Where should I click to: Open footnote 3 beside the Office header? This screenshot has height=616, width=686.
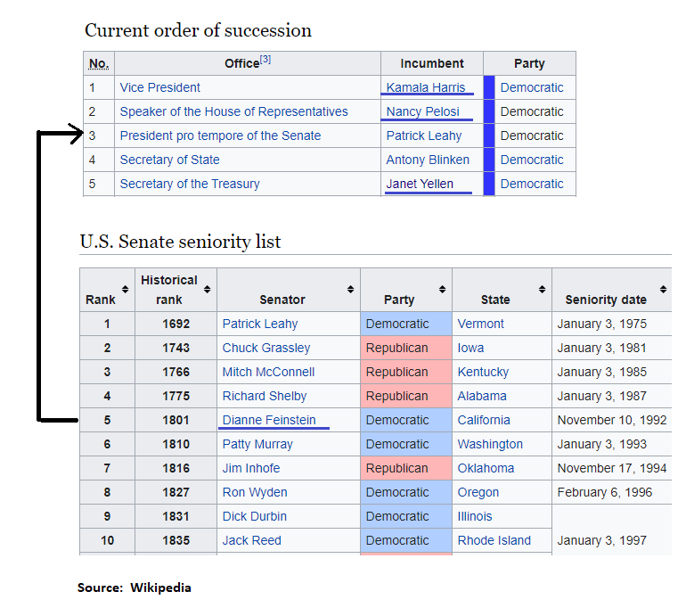click(x=265, y=61)
